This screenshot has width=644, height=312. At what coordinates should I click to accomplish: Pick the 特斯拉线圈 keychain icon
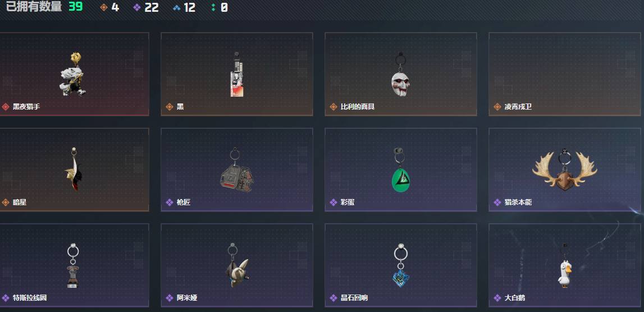(72, 265)
